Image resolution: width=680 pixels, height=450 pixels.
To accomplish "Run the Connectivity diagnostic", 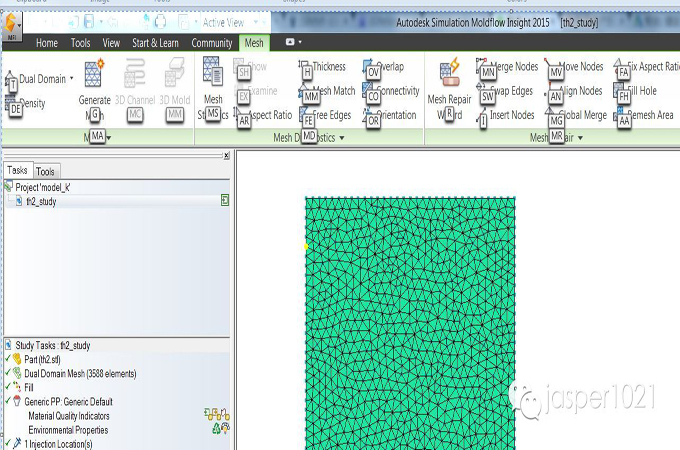I will coord(391,91).
